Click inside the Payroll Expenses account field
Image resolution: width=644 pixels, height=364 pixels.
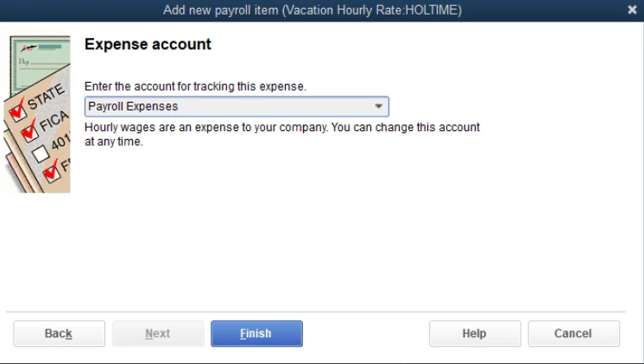tap(224, 107)
